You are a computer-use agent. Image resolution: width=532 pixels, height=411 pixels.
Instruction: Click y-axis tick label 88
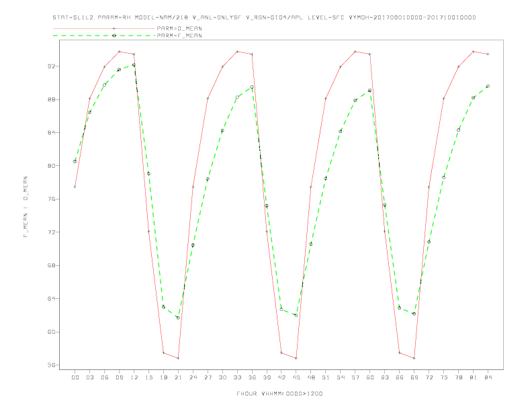point(51,99)
